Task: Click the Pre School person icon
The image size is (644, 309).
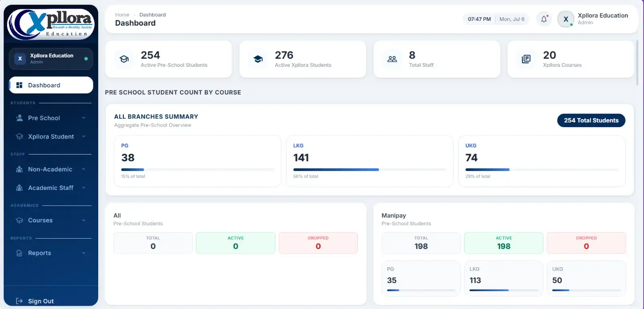Action: pos(19,118)
